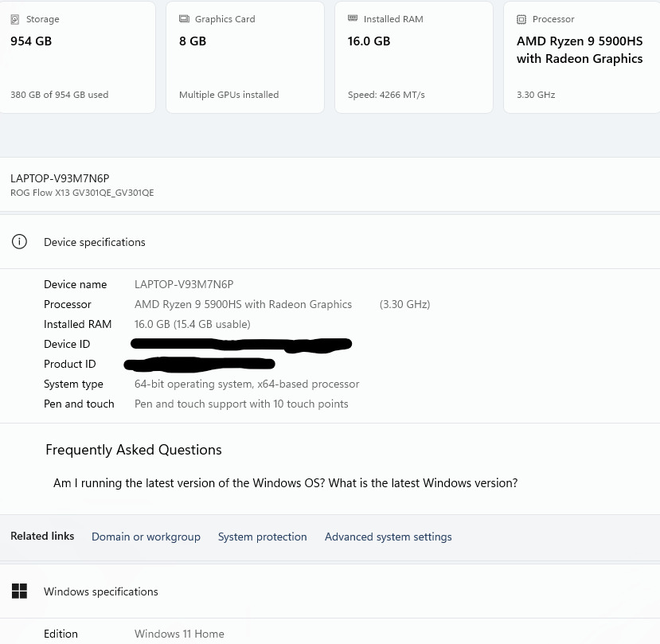Open the Installed RAM 16.0 GB card
This screenshot has height=644, width=660.
[414, 57]
